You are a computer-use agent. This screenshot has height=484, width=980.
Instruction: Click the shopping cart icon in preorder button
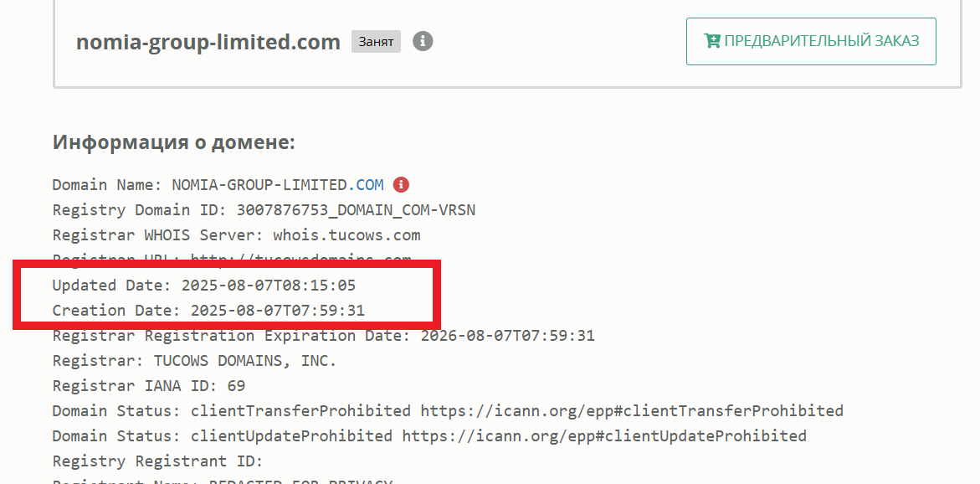coord(712,41)
